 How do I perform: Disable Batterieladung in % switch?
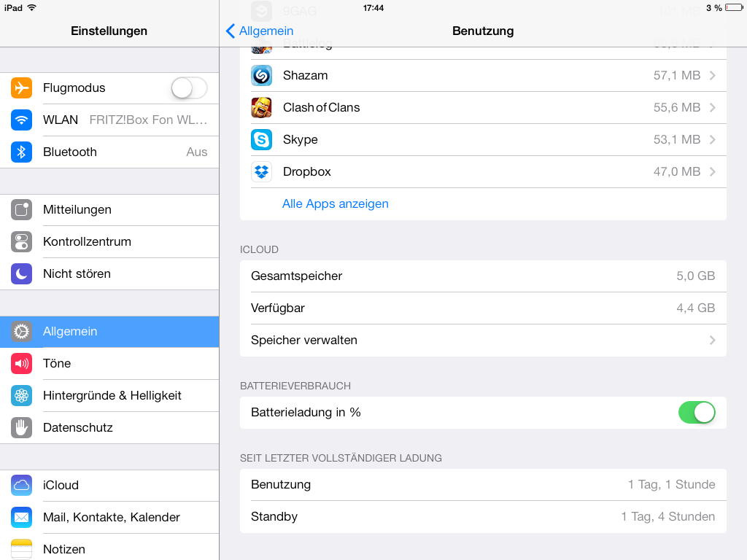tap(697, 413)
